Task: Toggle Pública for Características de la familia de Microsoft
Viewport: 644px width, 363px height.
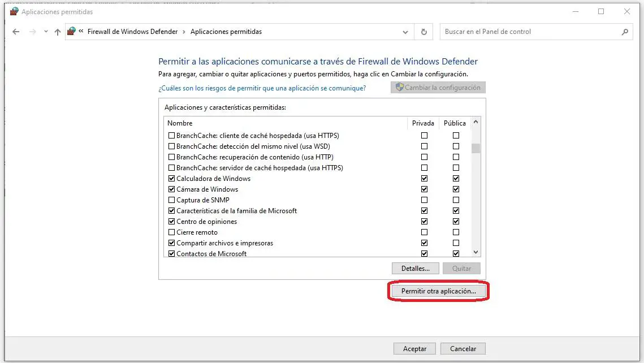Action: click(456, 211)
